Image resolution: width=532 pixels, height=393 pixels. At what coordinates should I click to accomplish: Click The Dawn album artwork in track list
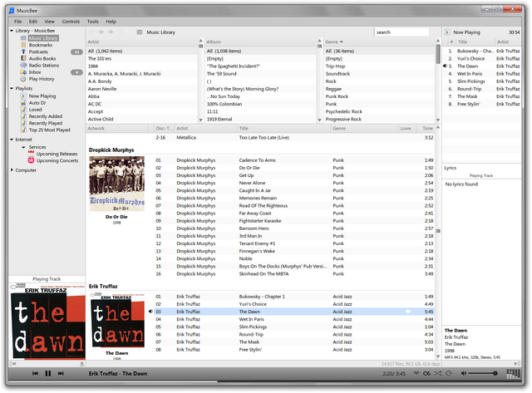[118, 321]
